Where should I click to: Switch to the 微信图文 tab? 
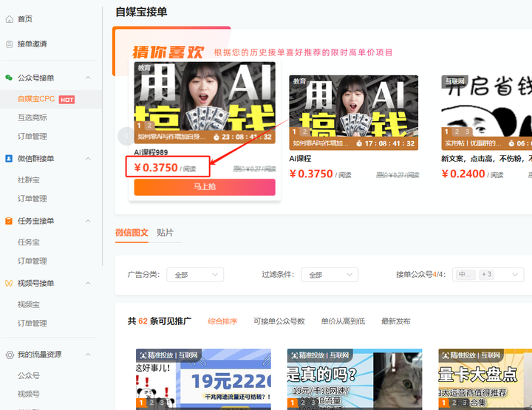pos(132,233)
